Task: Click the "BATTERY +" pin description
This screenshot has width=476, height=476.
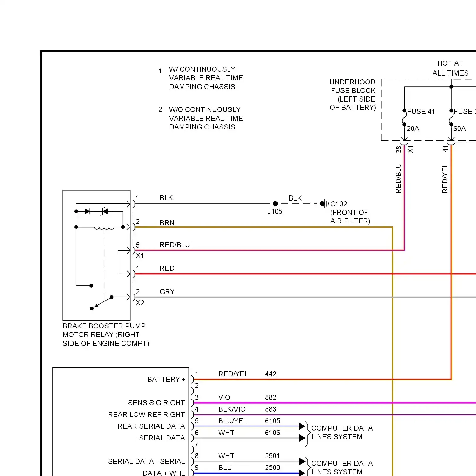Action: pyautogui.click(x=166, y=379)
